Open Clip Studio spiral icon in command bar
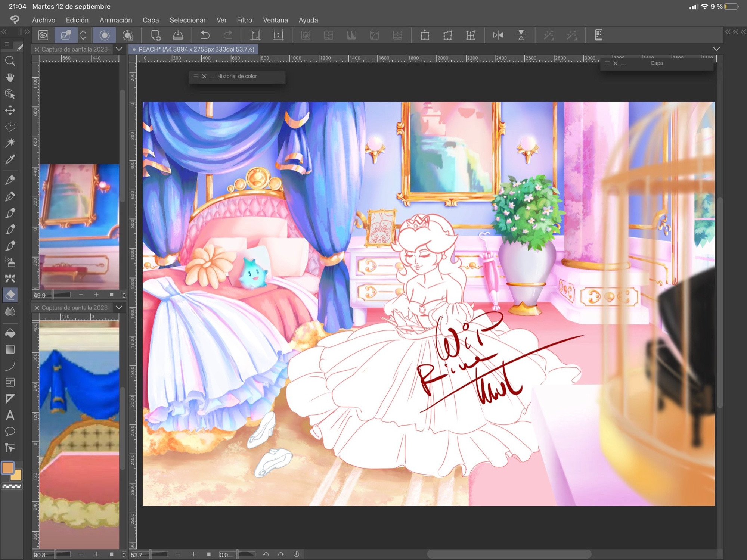Image resolution: width=747 pixels, height=560 pixels. (43, 35)
